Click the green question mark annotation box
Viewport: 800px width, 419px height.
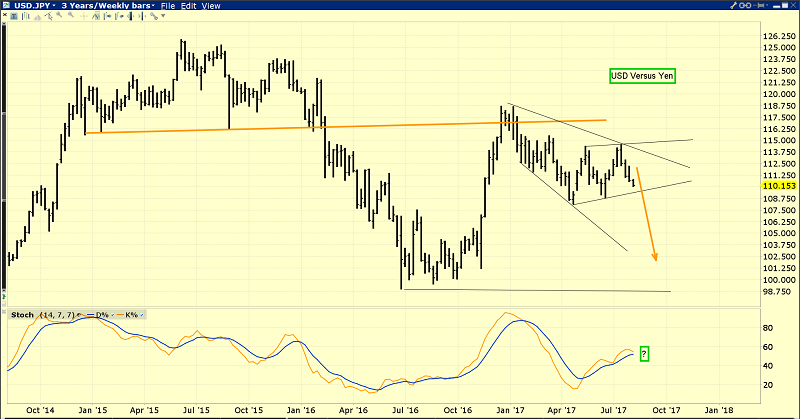pyautogui.click(x=644, y=354)
